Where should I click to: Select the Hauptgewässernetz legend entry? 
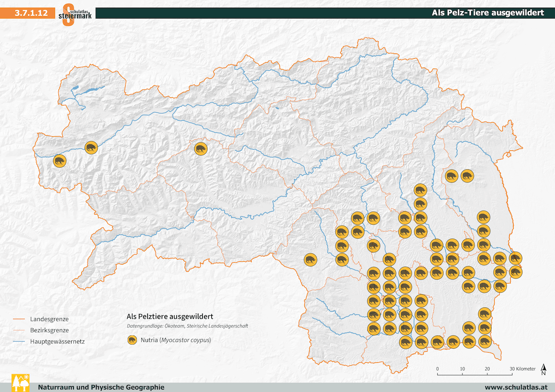pyautogui.click(x=57, y=341)
